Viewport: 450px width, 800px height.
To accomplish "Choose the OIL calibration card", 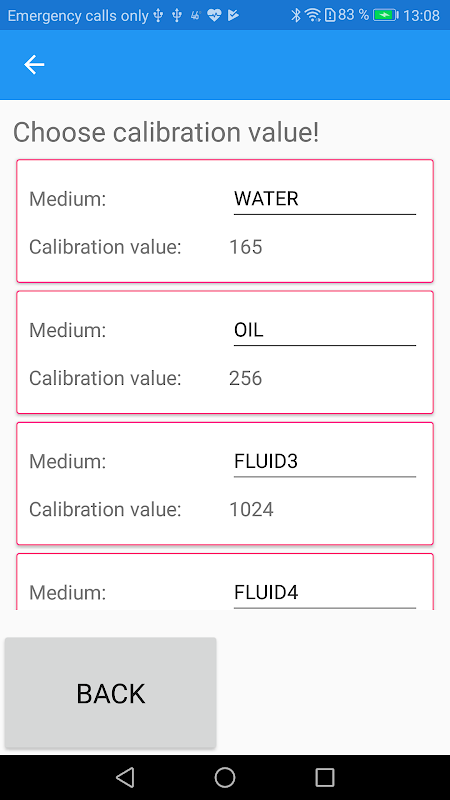I will point(225,352).
